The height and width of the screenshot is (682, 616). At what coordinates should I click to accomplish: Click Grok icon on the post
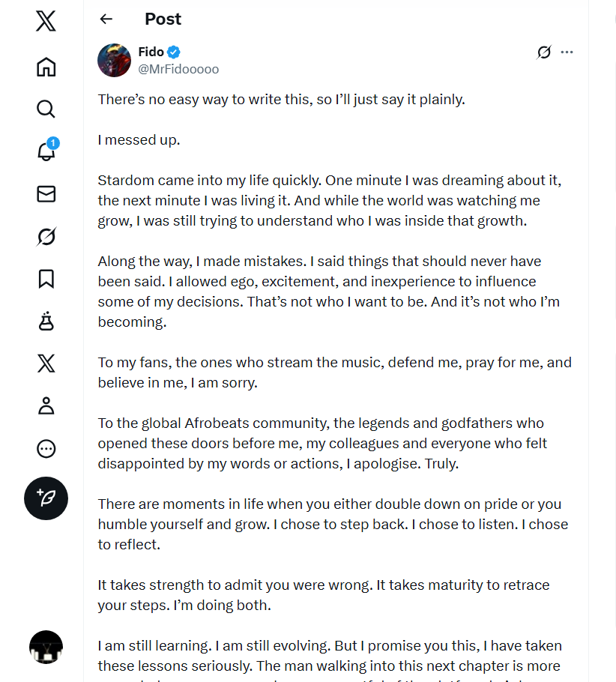coord(544,52)
